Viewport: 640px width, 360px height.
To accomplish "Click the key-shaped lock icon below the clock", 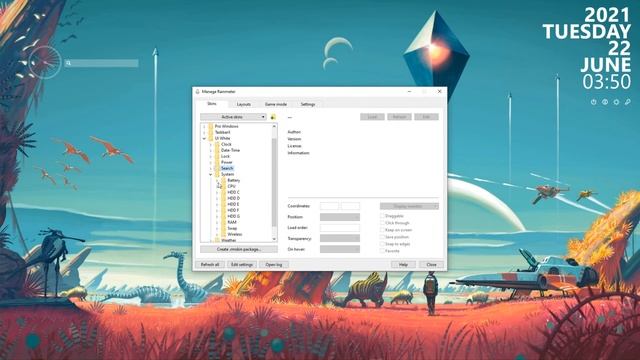I will [628, 102].
